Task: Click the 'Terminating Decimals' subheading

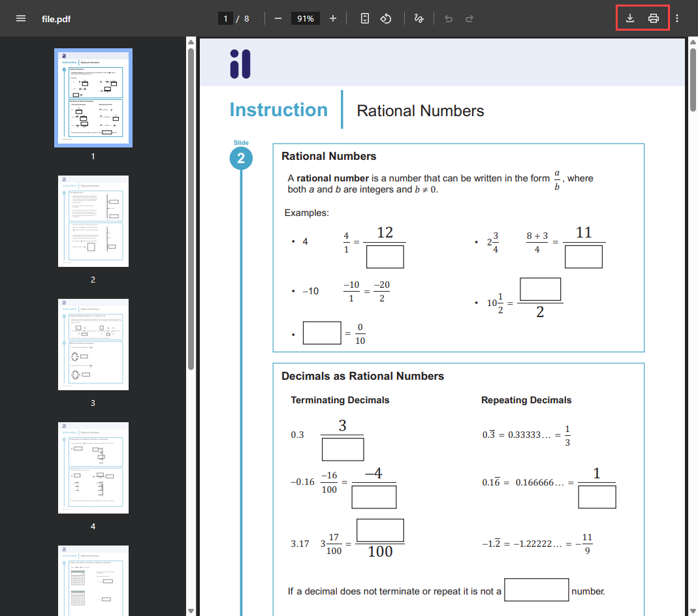Action: tap(340, 400)
